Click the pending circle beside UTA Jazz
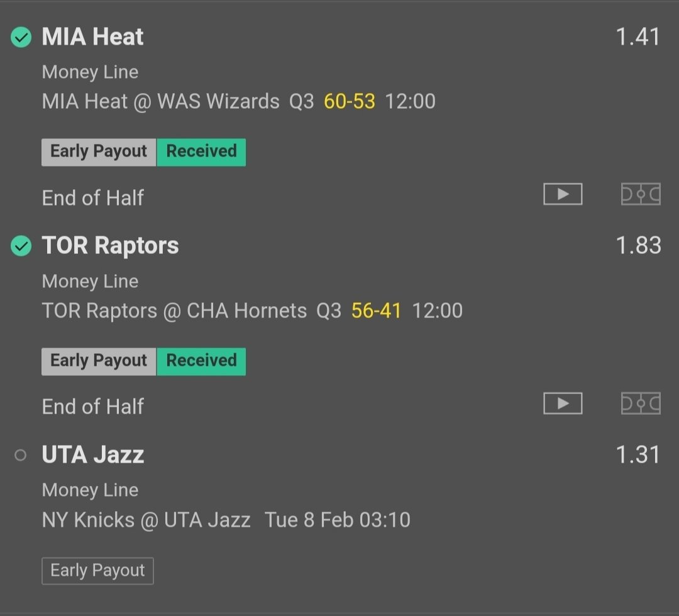The width and height of the screenshot is (679, 616). [21, 455]
